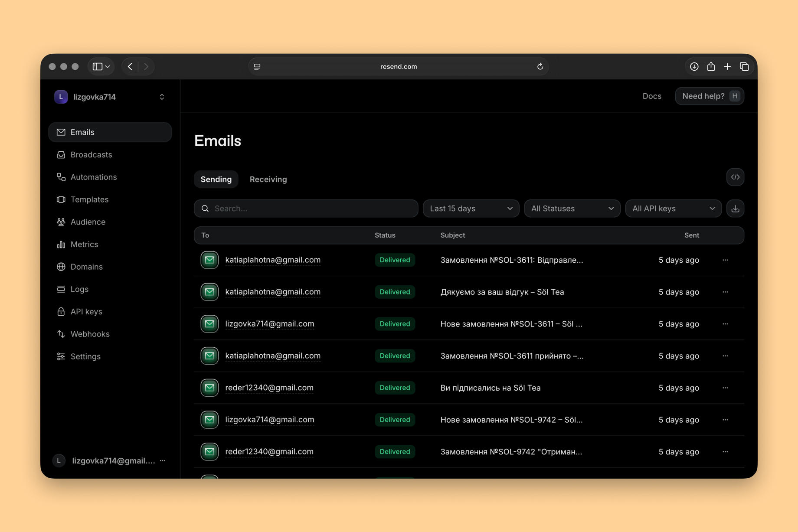Open row menu for Нове замовлення №SOL-9742 email
This screenshot has width=798, height=532.
pyautogui.click(x=725, y=420)
